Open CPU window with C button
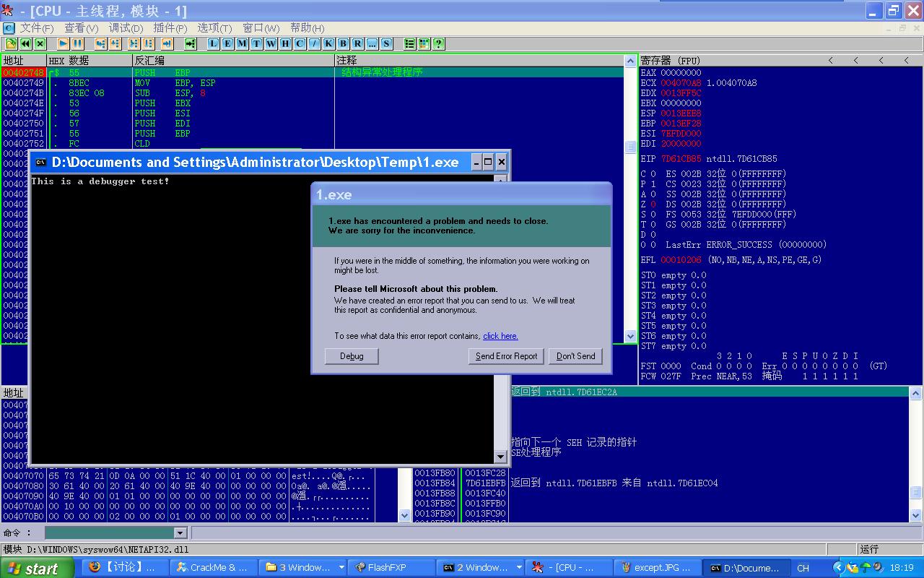The width and height of the screenshot is (924, 578). (x=300, y=43)
